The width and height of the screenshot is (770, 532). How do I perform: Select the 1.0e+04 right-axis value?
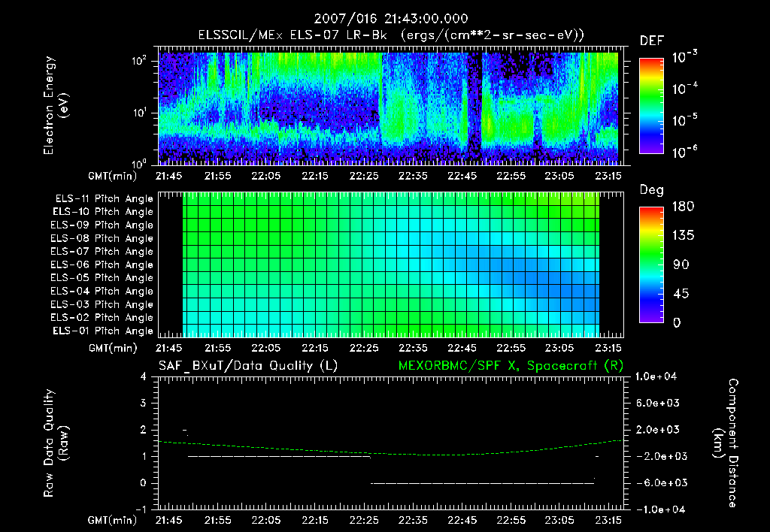(656, 376)
